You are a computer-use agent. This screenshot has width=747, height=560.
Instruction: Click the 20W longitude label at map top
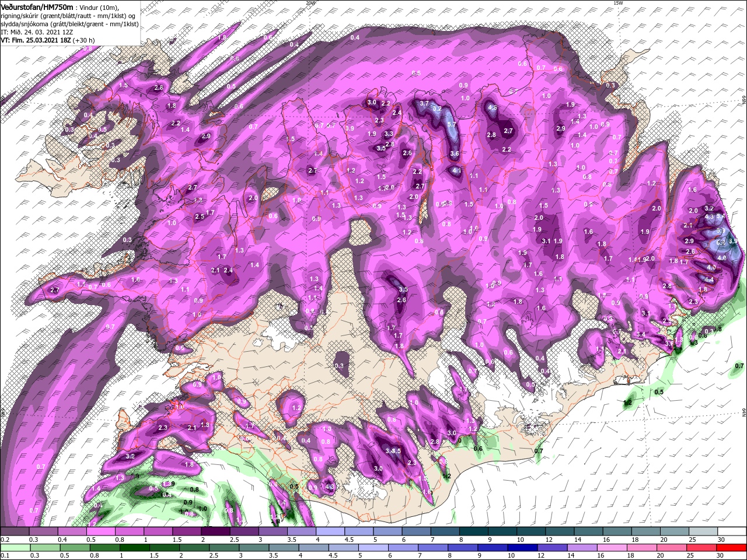coord(310,3)
